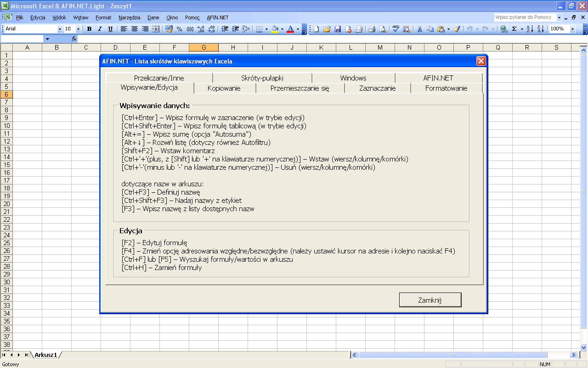588x368 pixels.
Task: Open the Przeliczanie/Inne tab
Action: click(x=159, y=78)
